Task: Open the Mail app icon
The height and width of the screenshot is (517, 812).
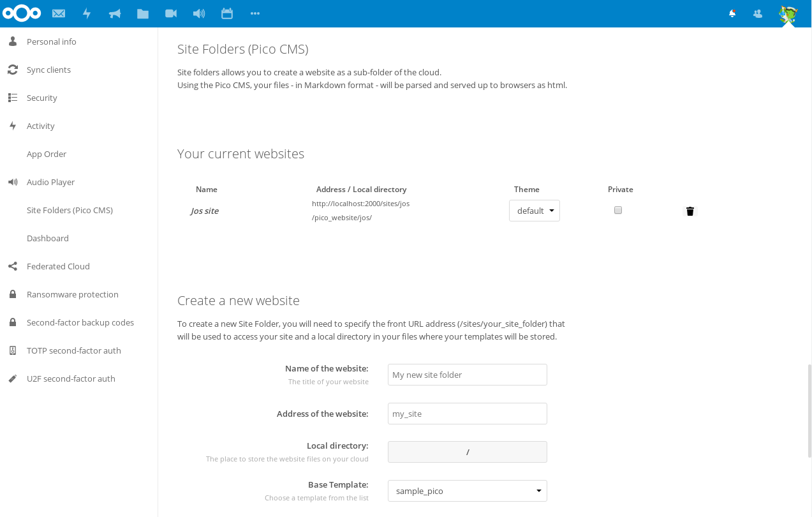Action: pos(59,13)
